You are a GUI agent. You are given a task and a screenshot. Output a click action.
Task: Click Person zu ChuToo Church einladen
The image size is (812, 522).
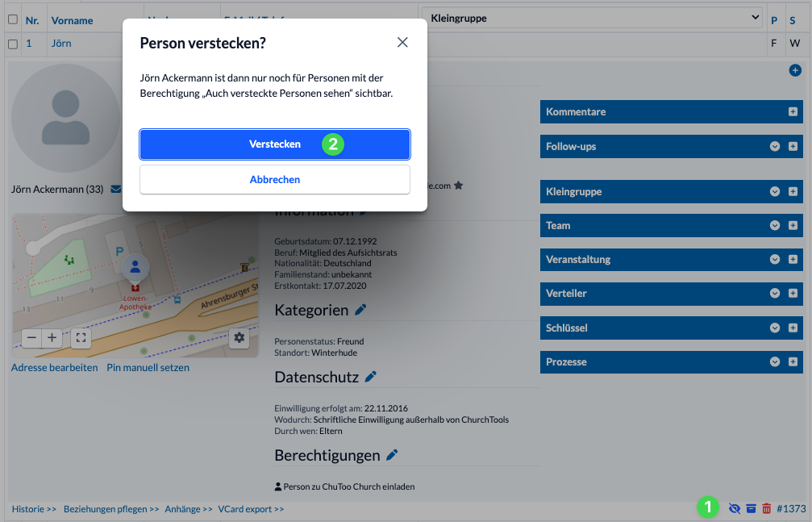344,487
